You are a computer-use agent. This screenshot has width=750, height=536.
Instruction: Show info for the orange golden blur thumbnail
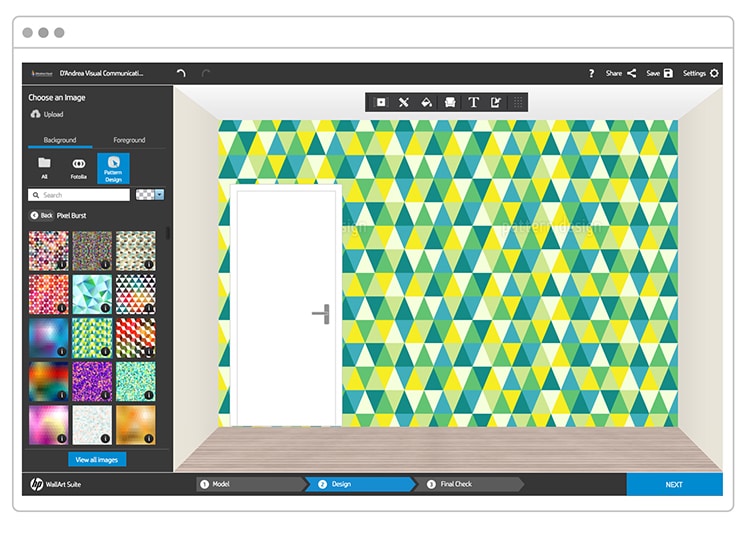click(x=149, y=438)
